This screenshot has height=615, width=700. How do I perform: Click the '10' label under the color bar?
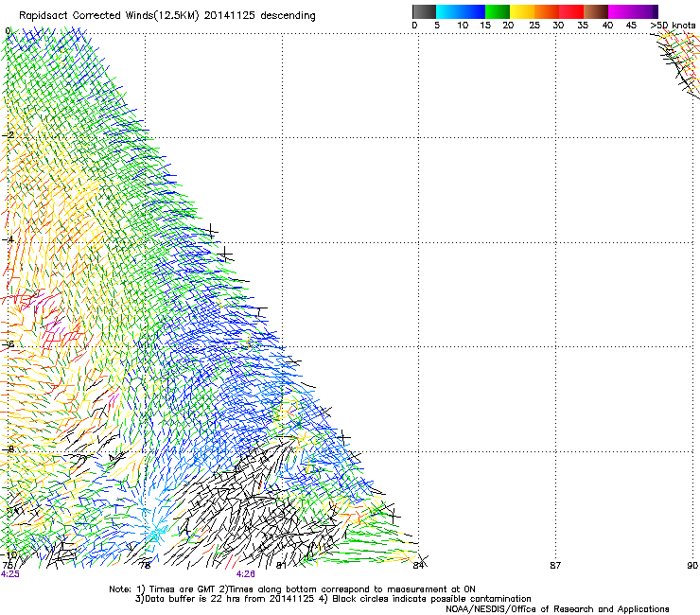point(463,26)
